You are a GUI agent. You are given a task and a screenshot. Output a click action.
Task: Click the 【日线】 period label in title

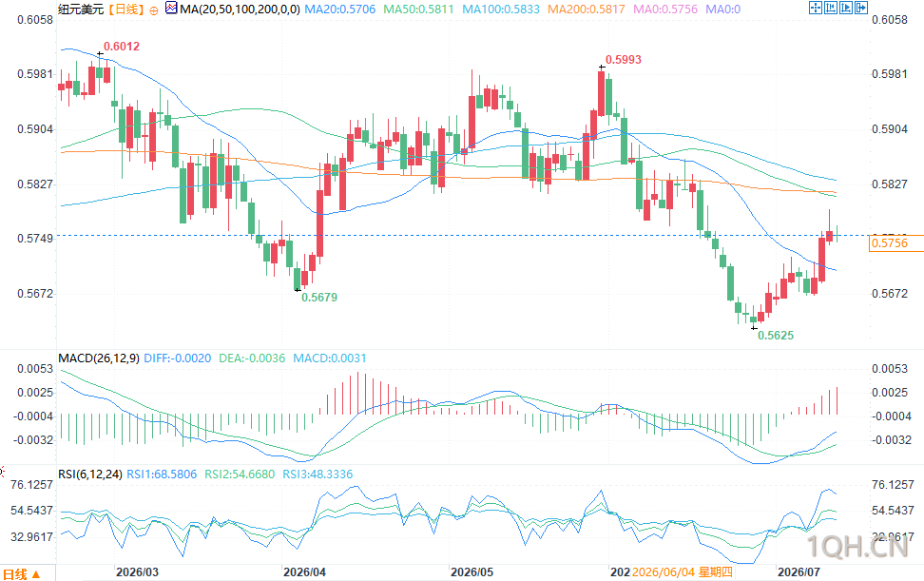(126, 10)
